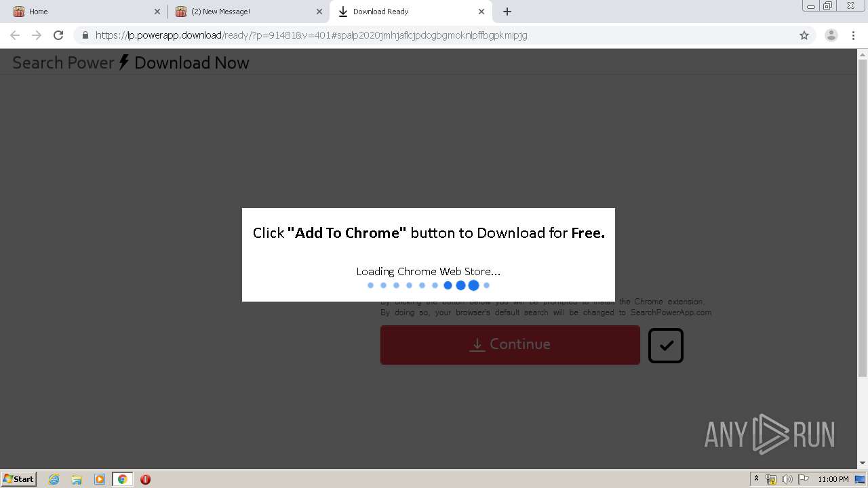868x488 pixels.
Task: Restore down the Chrome window
Action: (x=828, y=6)
